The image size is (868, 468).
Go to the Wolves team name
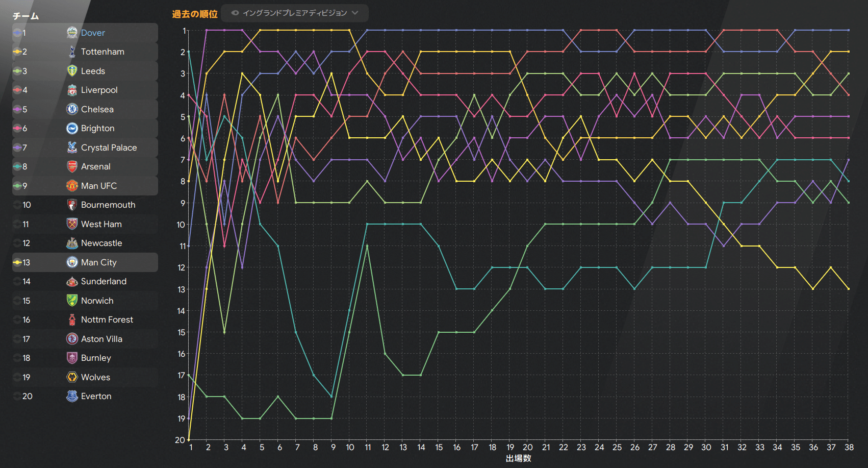95,377
